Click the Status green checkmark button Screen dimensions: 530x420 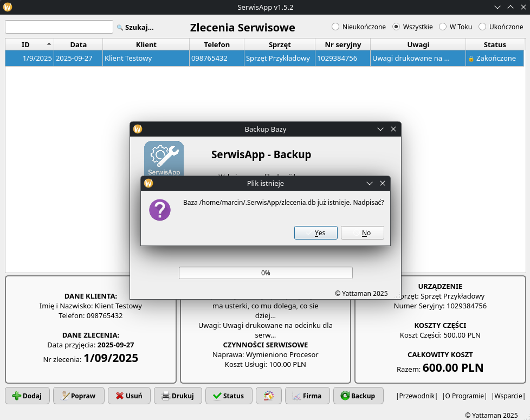[229, 396]
